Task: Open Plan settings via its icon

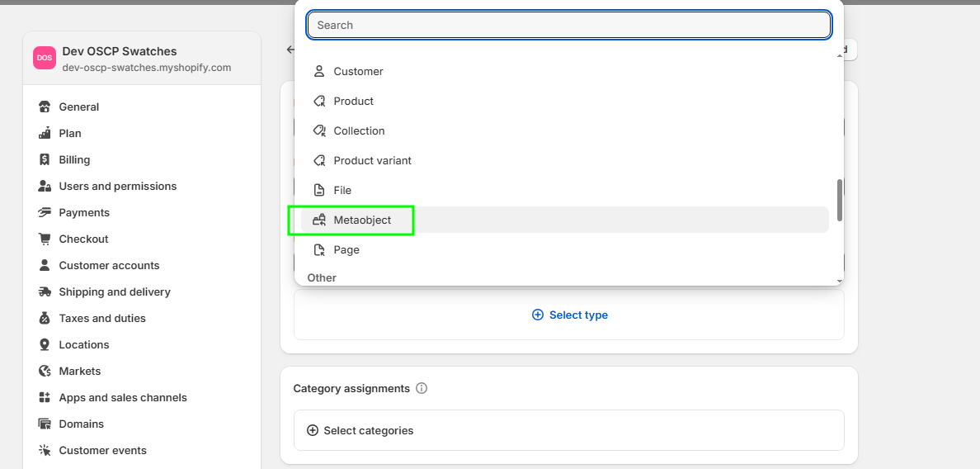Action: tap(45, 134)
